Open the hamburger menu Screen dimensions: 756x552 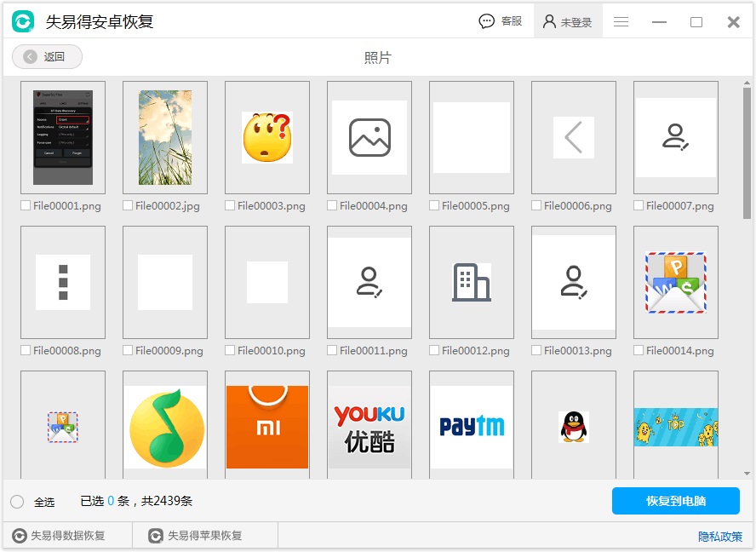pos(621,21)
